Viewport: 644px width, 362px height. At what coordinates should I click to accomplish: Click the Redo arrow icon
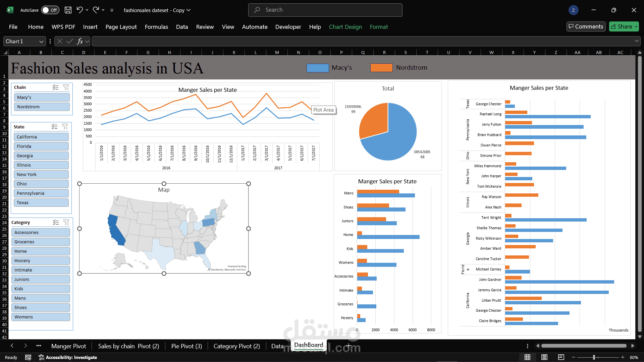pyautogui.click(x=96, y=10)
